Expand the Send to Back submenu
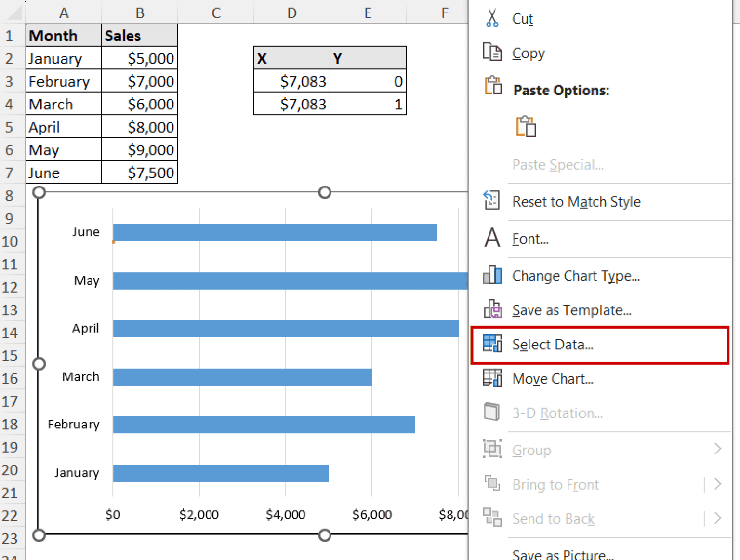740x560 pixels. pyautogui.click(x=718, y=519)
